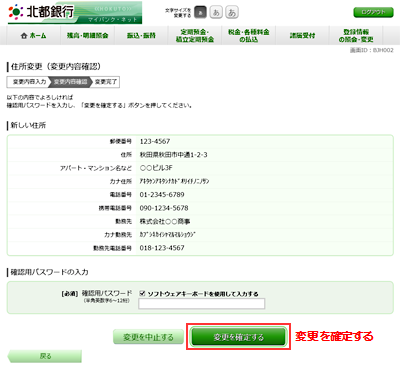Open the 諸届受付 menu

302,36
